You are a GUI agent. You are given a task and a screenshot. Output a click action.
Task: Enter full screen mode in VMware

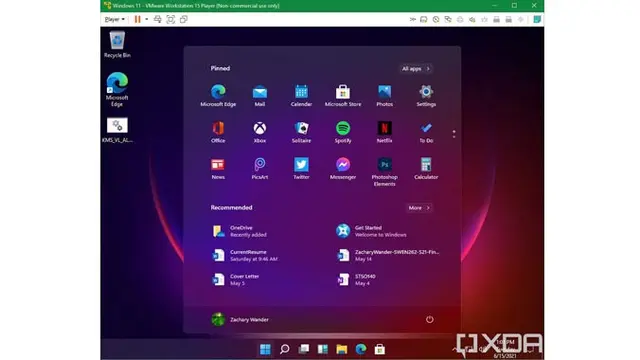pyautogui.click(x=171, y=19)
